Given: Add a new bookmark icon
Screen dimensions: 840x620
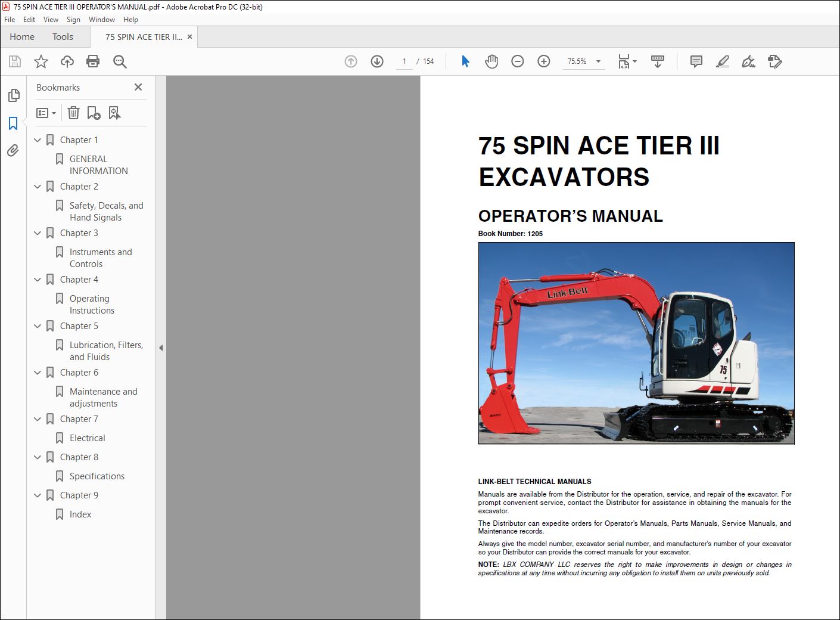Looking at the screenshot, I should tap(94, 113).
